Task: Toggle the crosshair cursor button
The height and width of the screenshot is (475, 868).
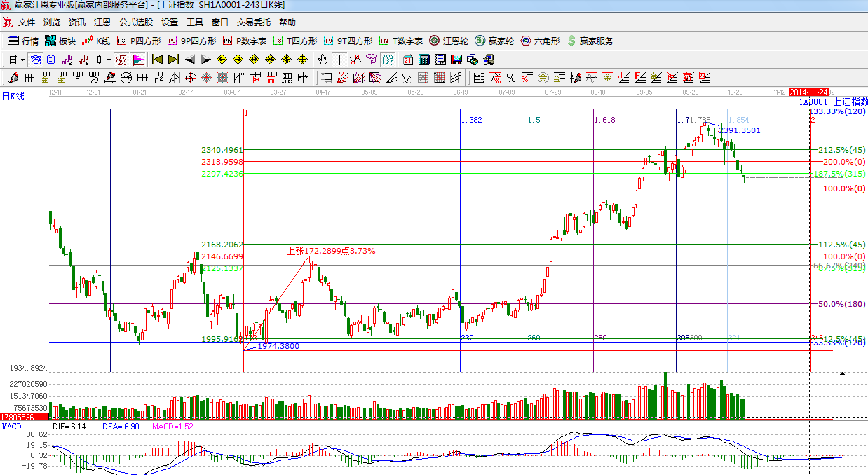Action: click(339, 60)
